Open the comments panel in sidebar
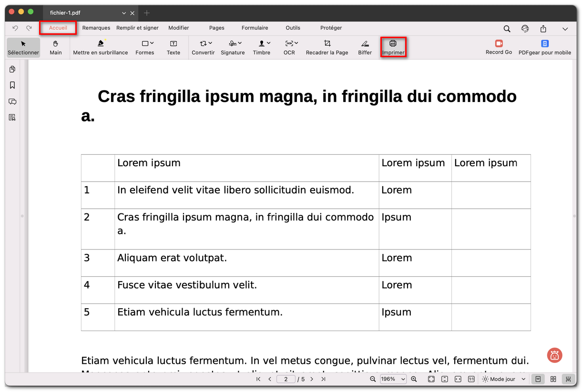 pos(12,101)
